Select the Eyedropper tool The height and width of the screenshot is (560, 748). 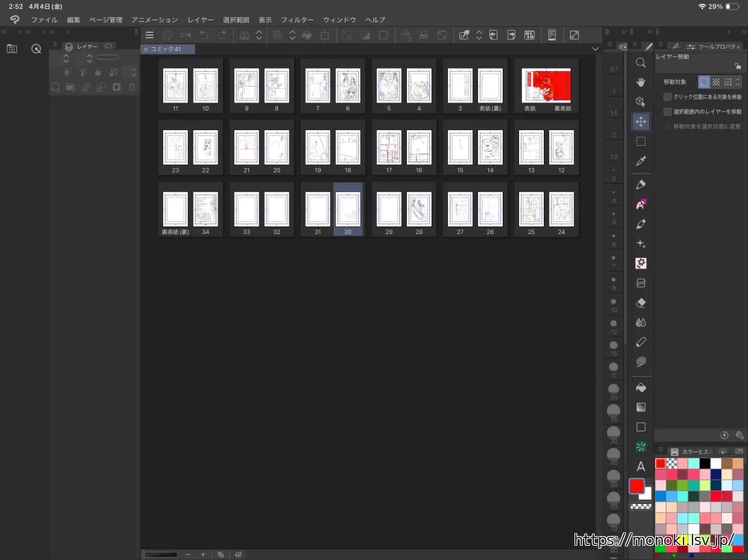coord(640,161)
